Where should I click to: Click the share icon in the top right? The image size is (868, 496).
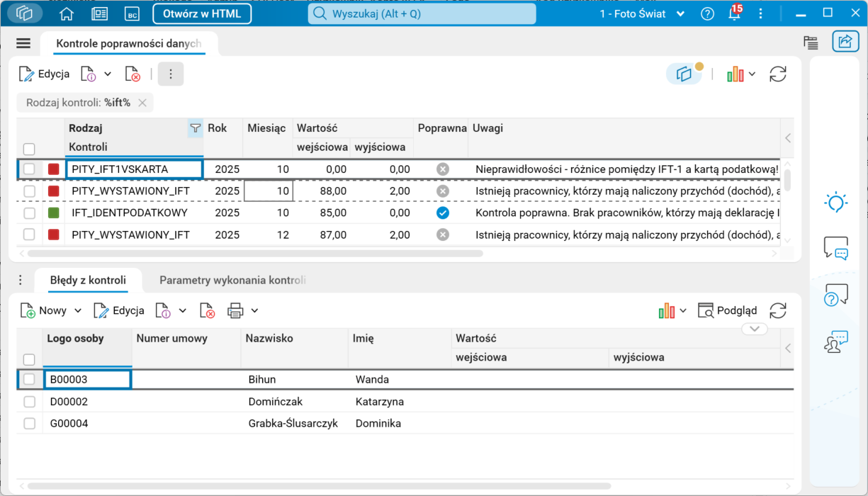(x=845, y=42)
